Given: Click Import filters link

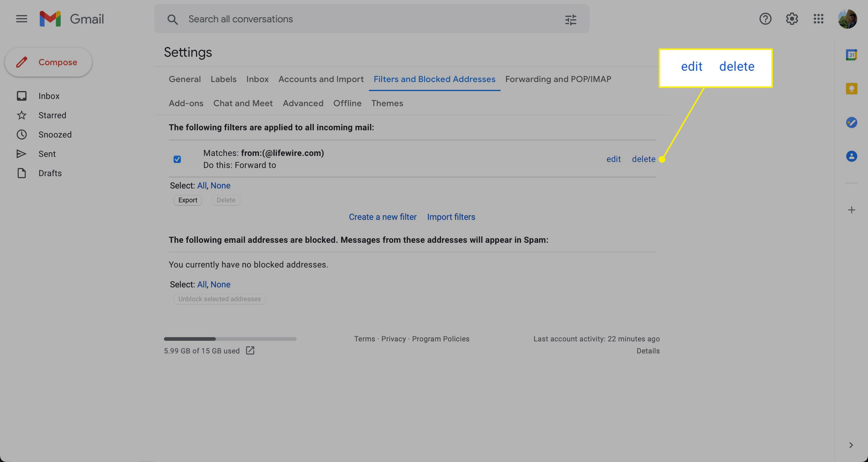Looking at the screenshot, I should [451, 217].
